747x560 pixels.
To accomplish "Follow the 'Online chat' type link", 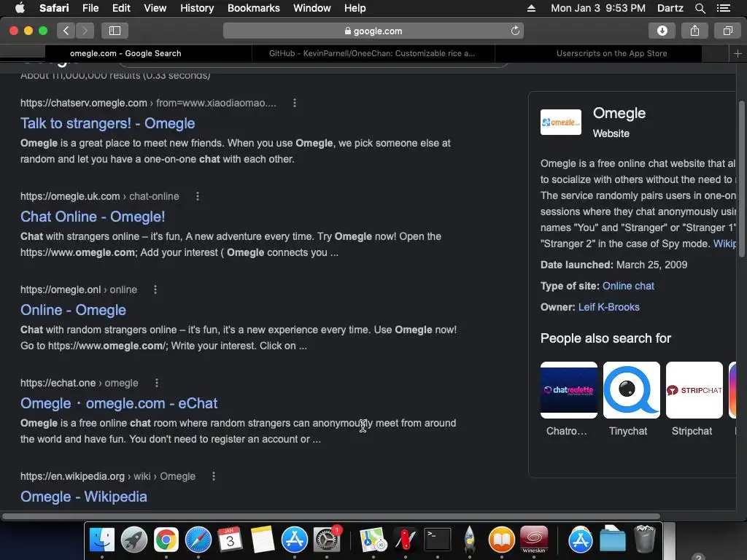I will click(628, 286).
